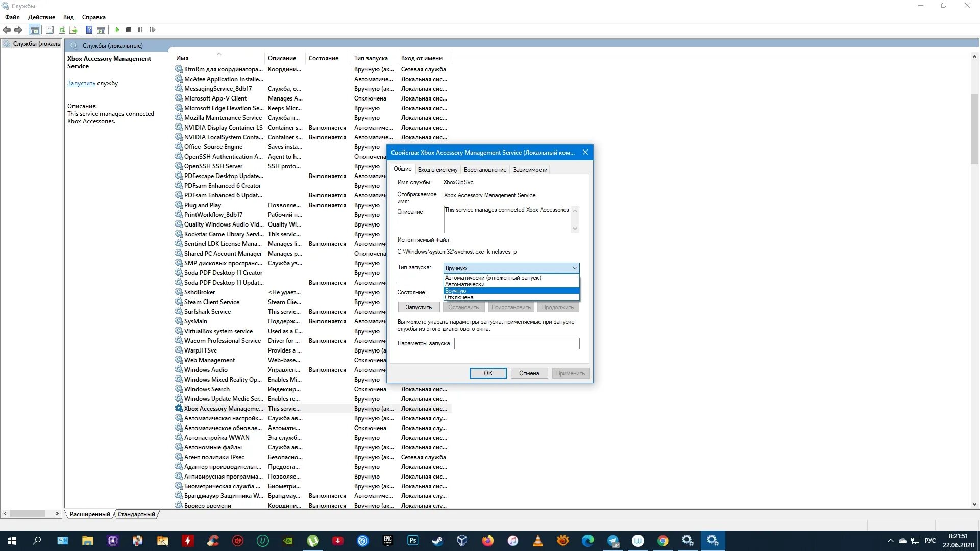980x551 pixels.
Task: Click 'Применить' to apply service changes
Action: click(570, 373)
